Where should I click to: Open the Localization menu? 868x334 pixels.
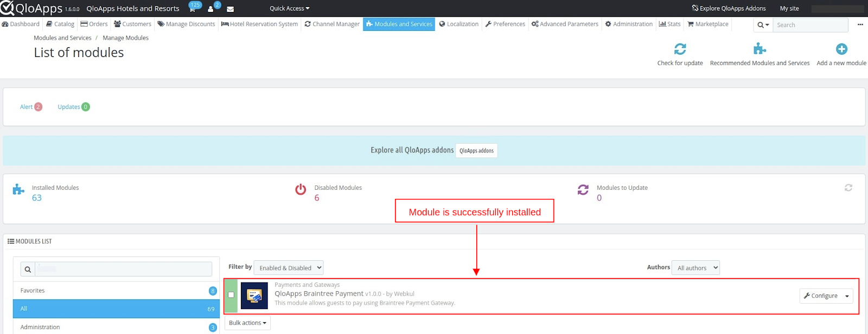pos(459,24)
